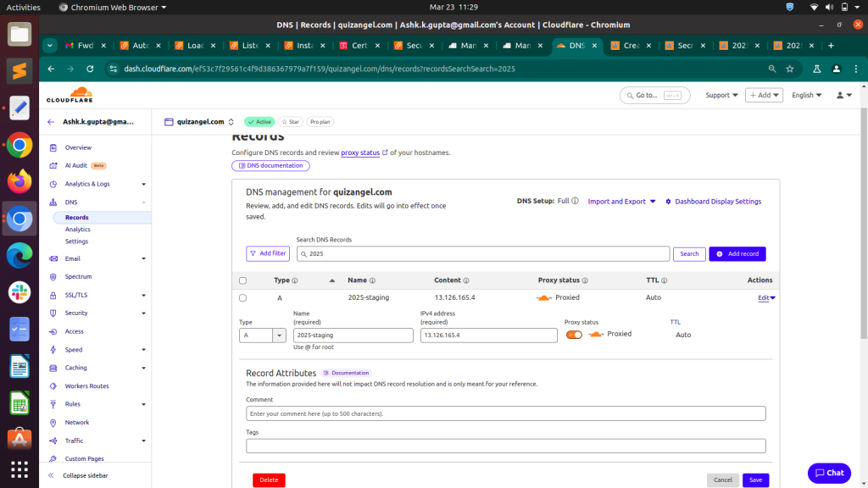
Task: Open Custom Pages in sidebar
Action: pyautogui.click(x=84, y=458)
